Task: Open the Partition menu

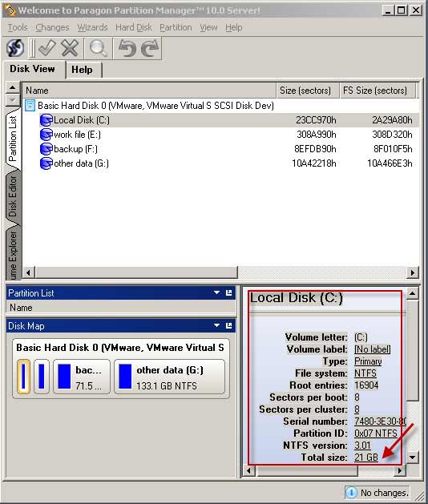Action: (176, 27)
